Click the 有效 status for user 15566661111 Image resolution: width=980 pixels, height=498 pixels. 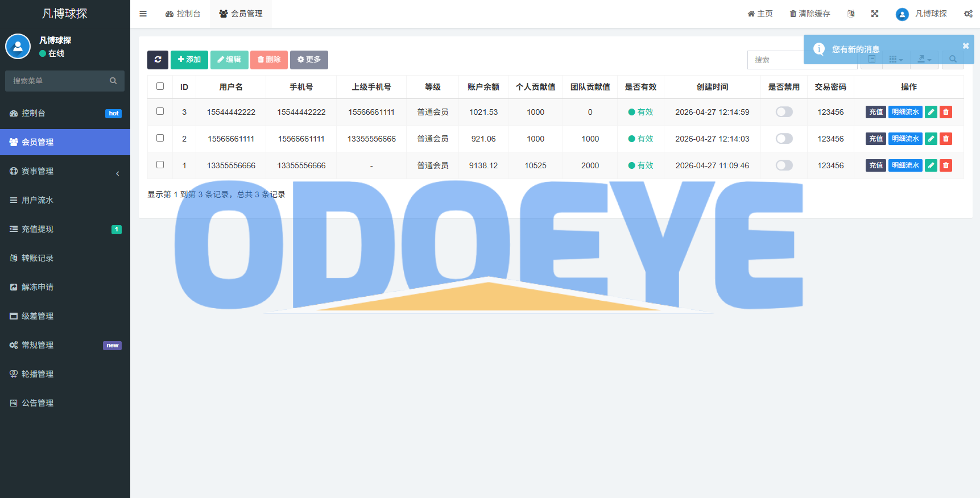pos(640,139)
